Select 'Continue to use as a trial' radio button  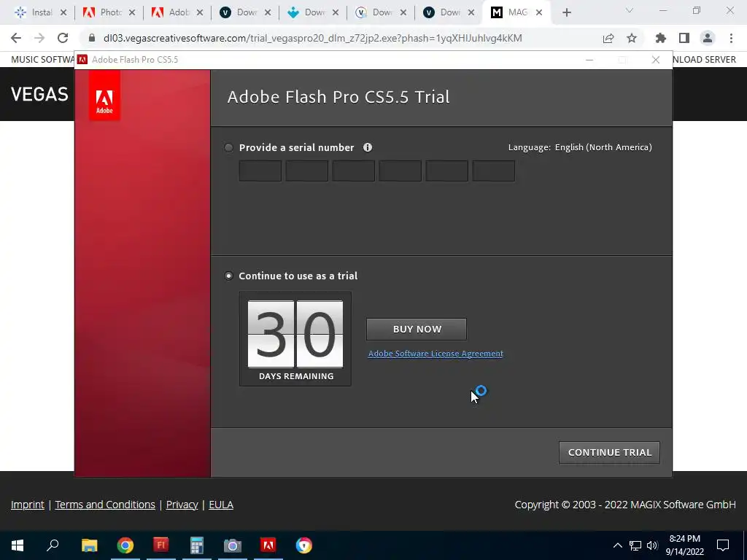pos(228,276)
